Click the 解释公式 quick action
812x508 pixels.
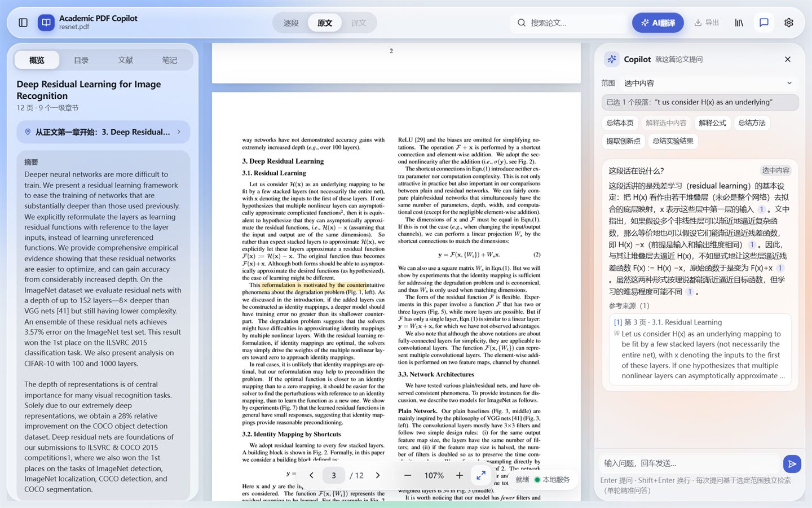point(712,122)
